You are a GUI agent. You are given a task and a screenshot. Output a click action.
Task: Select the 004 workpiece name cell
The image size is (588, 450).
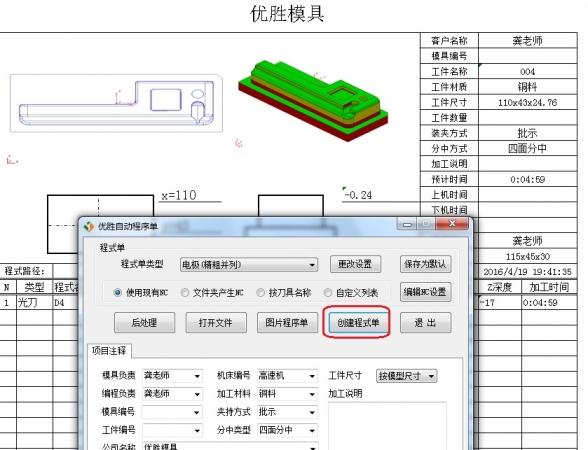528,71
